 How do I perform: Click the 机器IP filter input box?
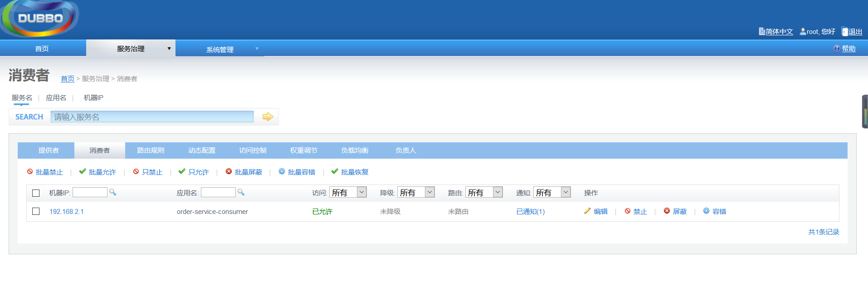point(90,192)
